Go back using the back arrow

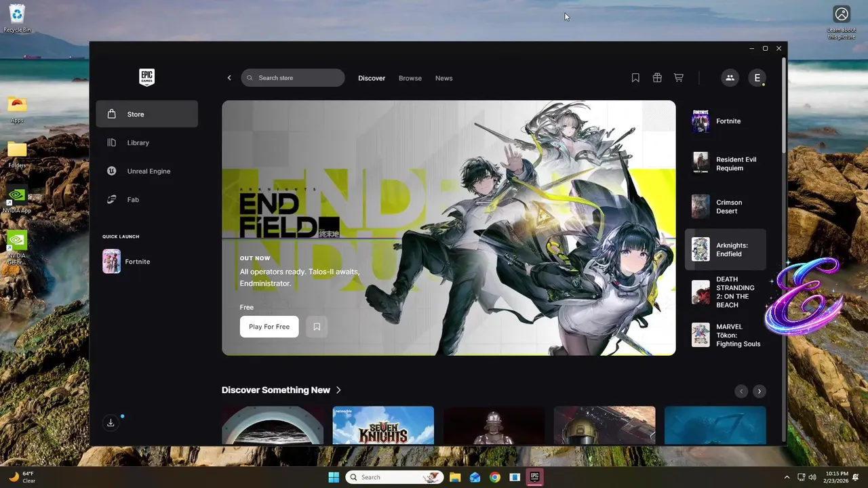click(x=229, y=78)
